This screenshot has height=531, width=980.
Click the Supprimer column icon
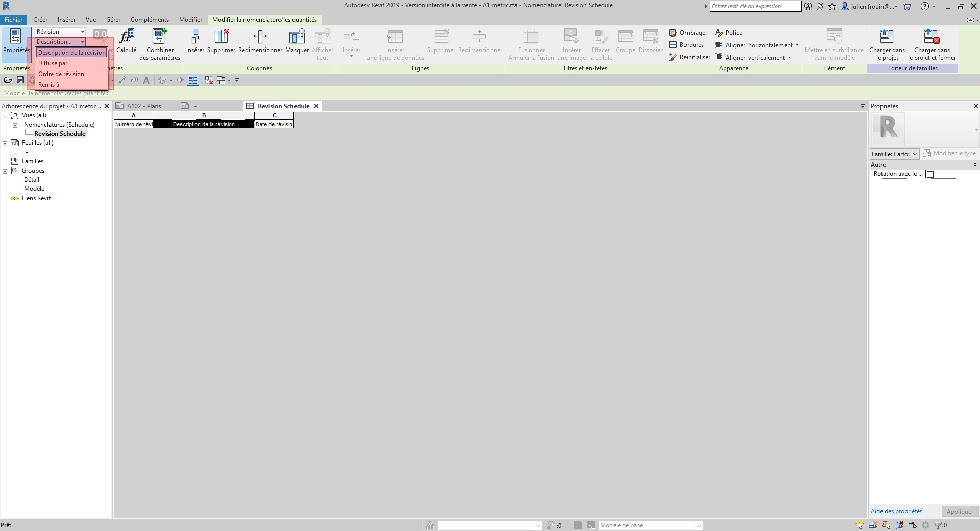pos(222,37)
